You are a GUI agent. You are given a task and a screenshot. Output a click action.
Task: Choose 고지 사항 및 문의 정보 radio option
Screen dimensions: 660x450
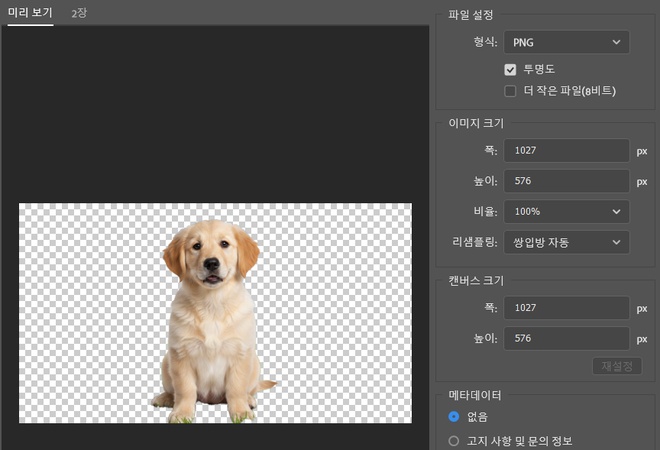pyautogui.click(x=454, y=440)
